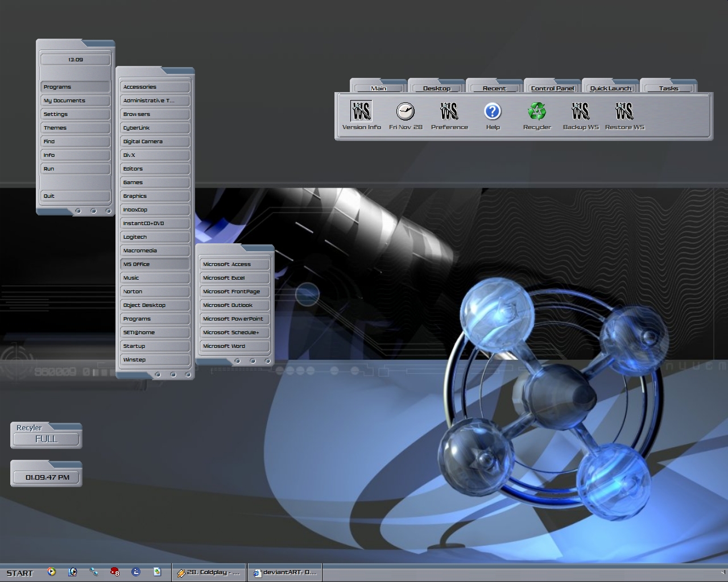Open the Preference WS icon
728x582 pixels.
(449, 111)
